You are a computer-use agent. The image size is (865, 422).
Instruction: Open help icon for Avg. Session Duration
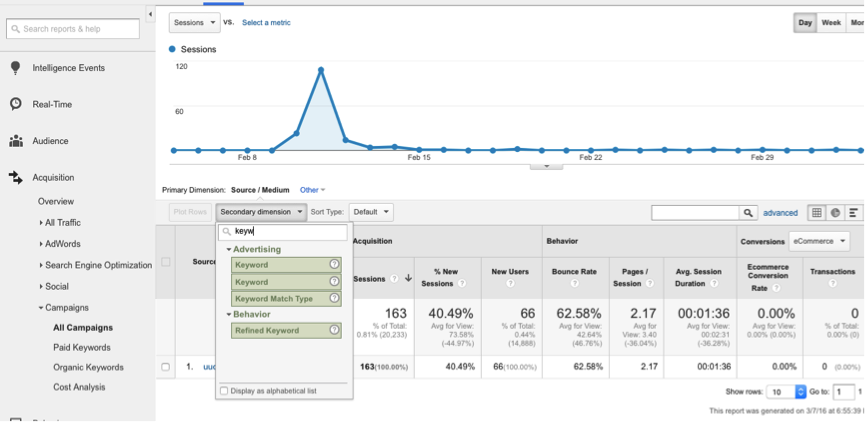(714, 284)
